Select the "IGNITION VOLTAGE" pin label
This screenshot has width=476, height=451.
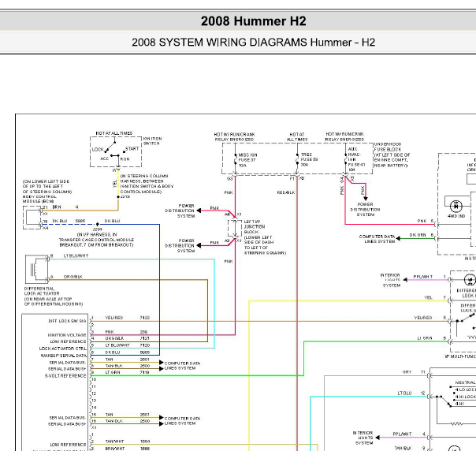coord(67,335)
